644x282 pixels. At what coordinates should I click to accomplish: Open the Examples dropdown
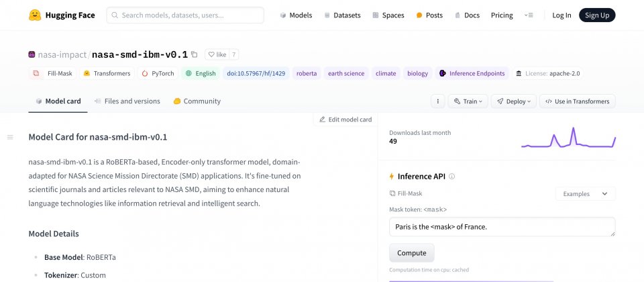click(x=585, y=193)
